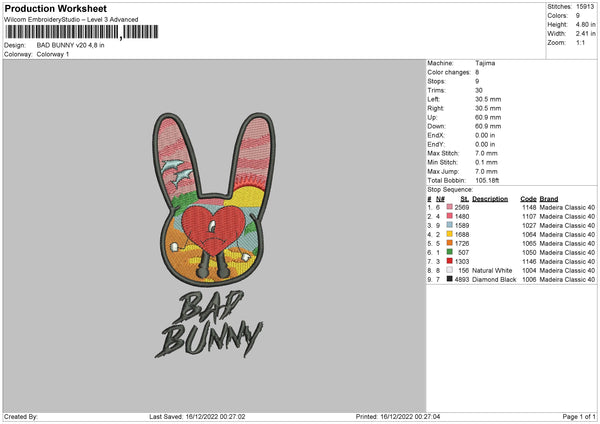Click the 'Created By:' footer label
The height and width of the screenshot is (424, 600).
pos(21,416)
